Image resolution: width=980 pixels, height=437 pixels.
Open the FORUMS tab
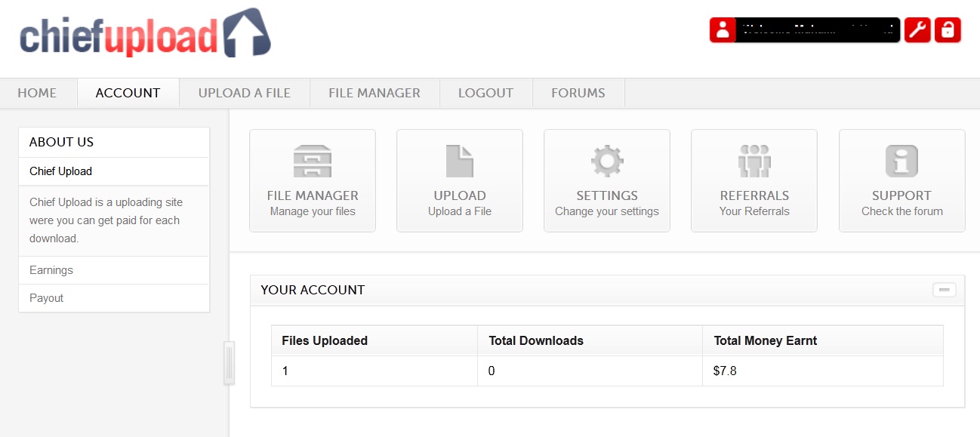(x=578, y=93)
